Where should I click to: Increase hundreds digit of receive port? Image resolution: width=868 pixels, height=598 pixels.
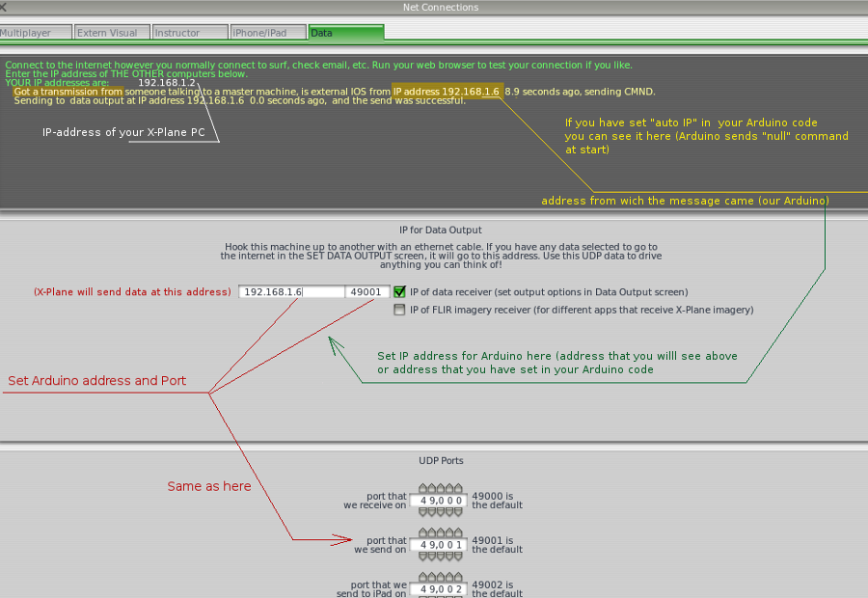[441, 488]
